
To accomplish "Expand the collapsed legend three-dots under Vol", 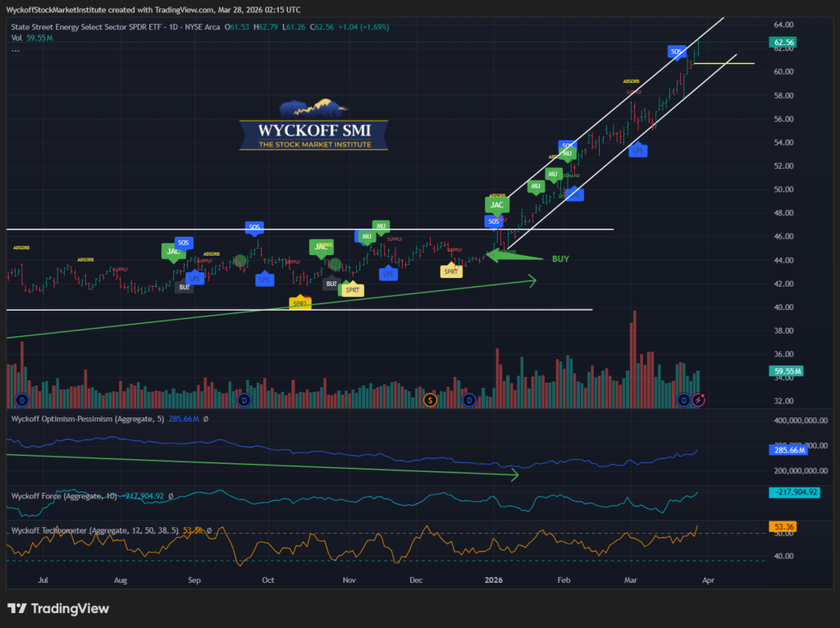I will [x=16, y=50].
